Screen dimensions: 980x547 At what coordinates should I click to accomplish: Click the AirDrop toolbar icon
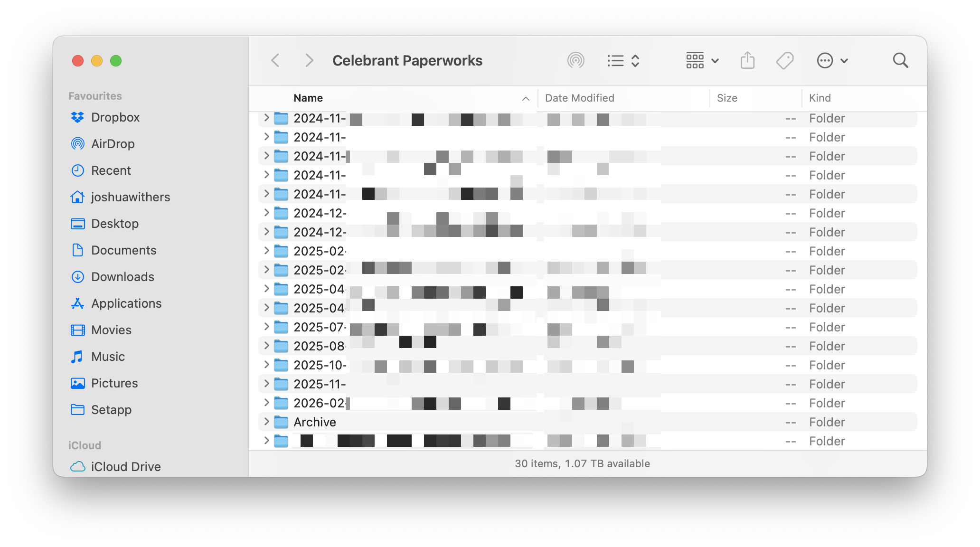point(575,61)
